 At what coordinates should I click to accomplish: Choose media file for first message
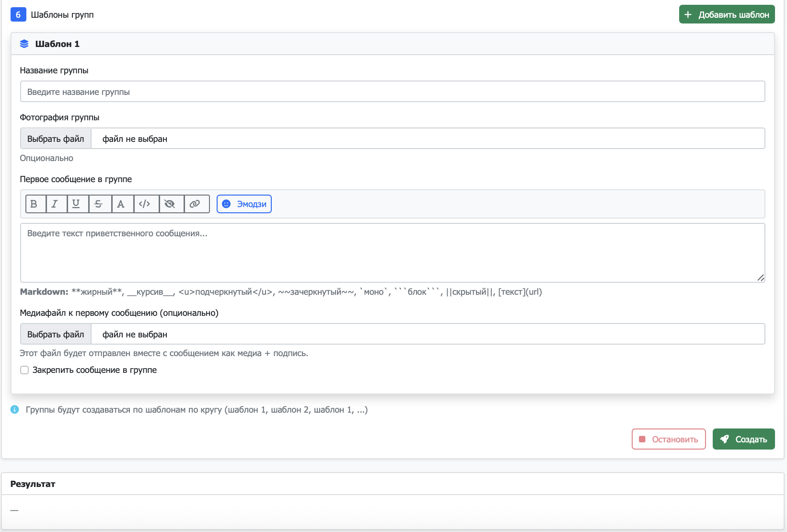tap(56, 334)
